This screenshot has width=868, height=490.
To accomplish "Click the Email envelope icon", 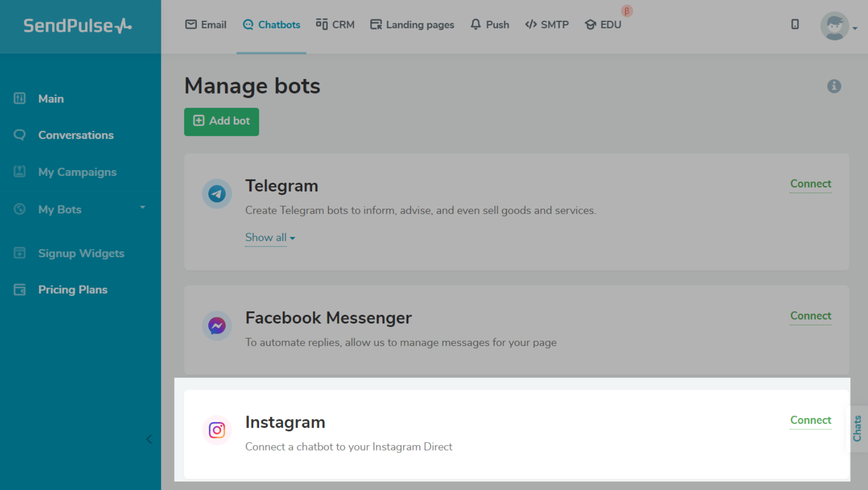I will coord(191,24).
